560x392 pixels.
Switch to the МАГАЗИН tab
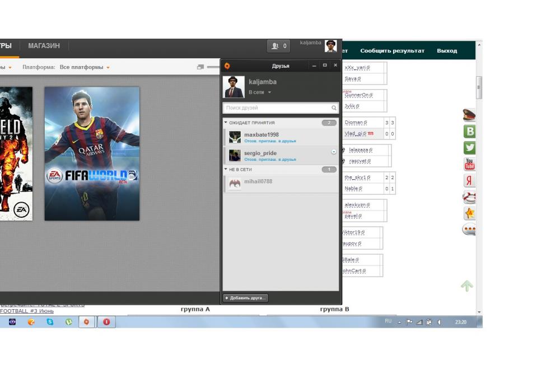(x=44, y=46)
